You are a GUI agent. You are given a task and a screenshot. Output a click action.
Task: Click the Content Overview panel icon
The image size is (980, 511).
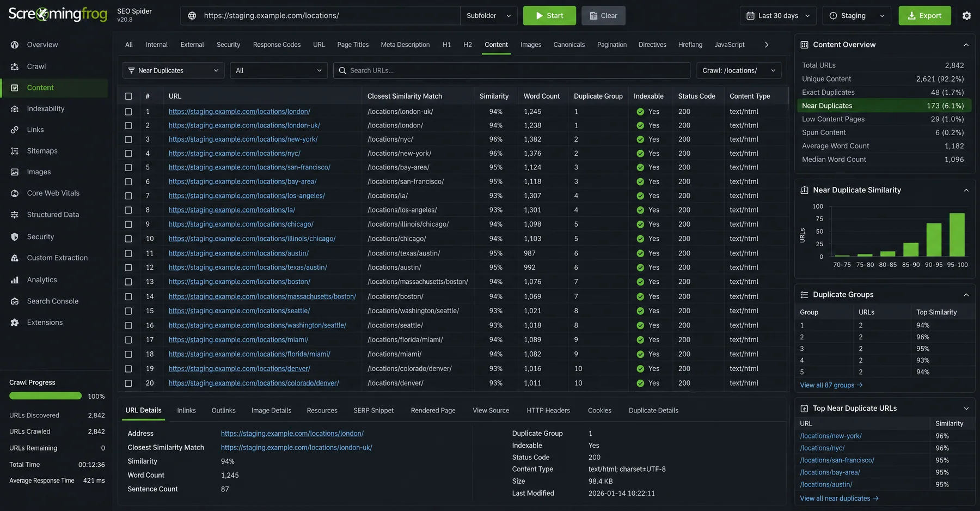pyautogui.click(x=804, y=45)
